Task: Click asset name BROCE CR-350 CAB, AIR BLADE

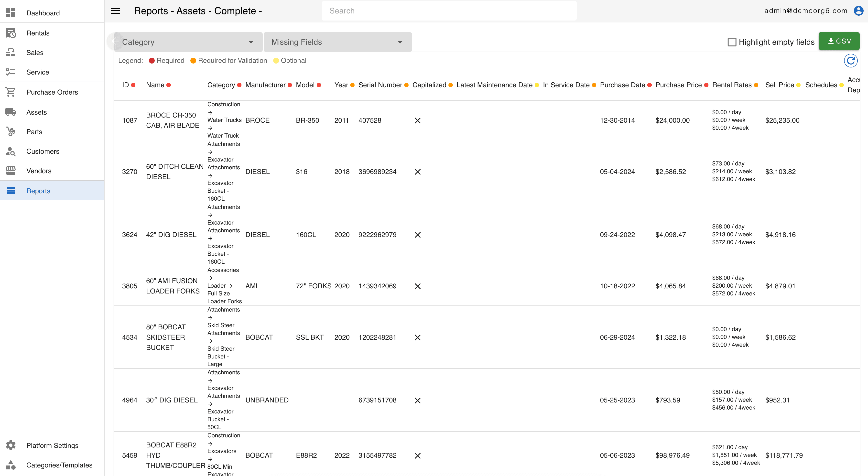Action: coord(173,120)
